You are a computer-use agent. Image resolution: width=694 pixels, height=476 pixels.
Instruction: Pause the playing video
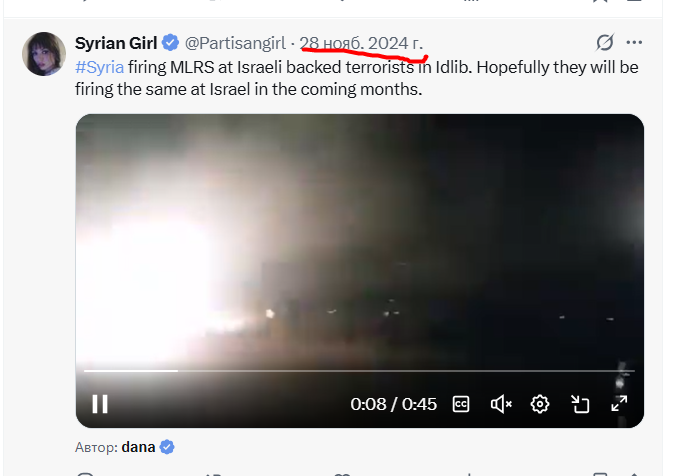click(100, 404)
